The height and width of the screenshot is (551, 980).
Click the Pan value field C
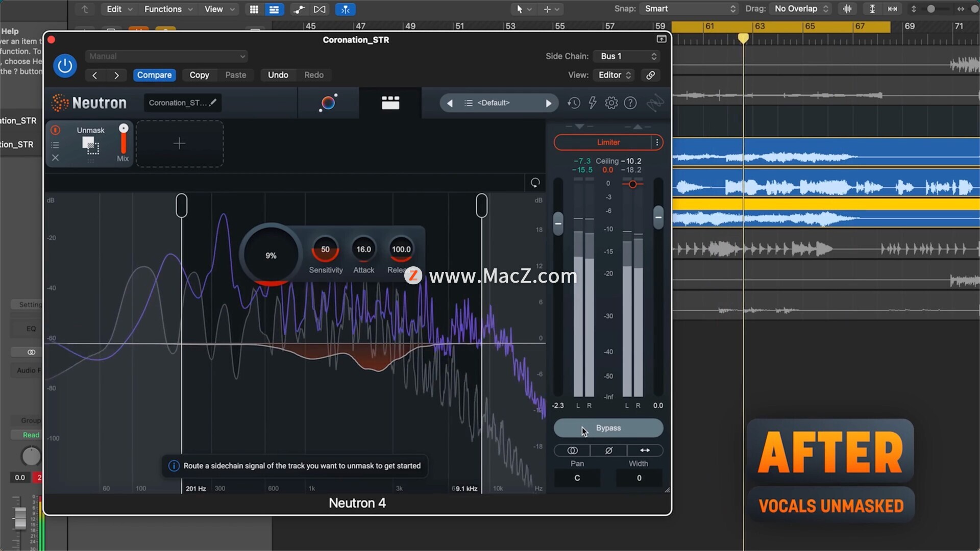[577, 478]
